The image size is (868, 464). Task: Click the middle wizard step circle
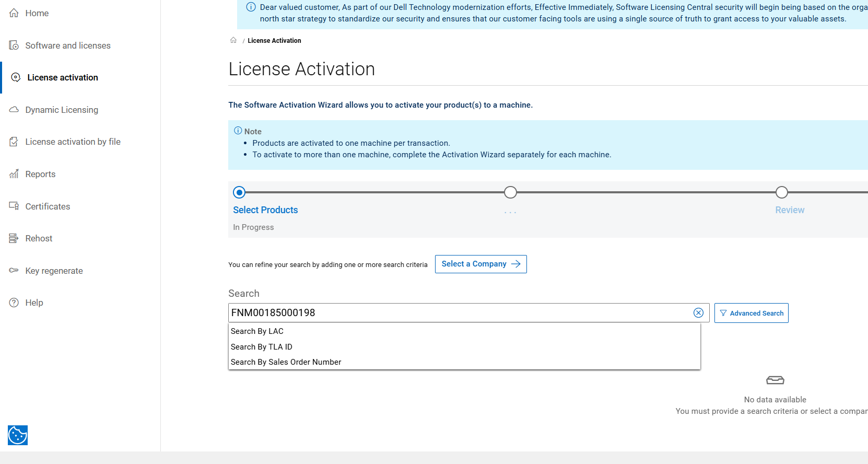(510, 192)
